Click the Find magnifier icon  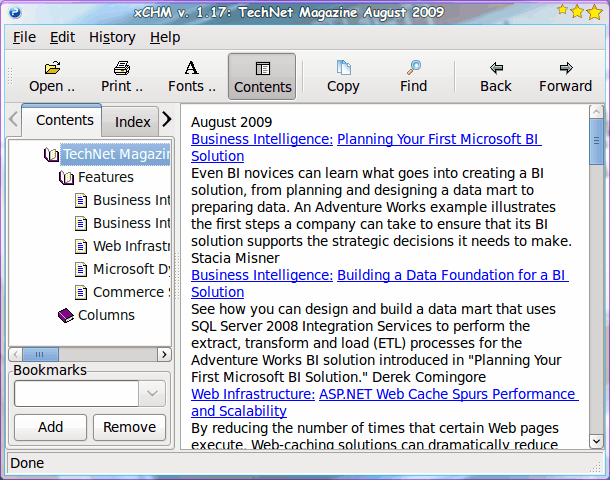point(414,68)
